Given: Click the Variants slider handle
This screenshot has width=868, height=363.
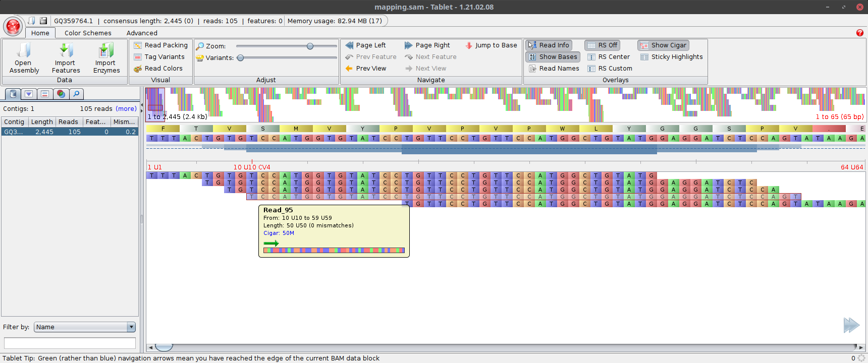Looking at the screenshot, I should pos(241,57).
